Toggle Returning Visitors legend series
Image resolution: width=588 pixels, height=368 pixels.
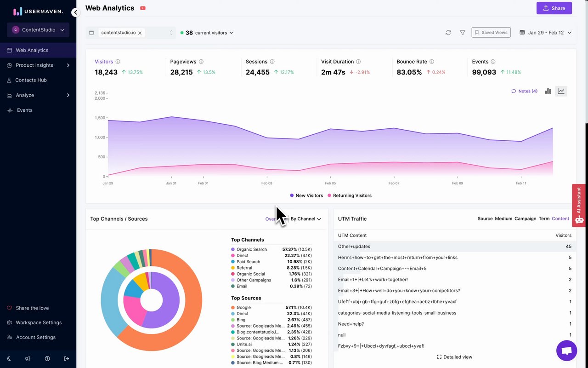tap(350, 195)
